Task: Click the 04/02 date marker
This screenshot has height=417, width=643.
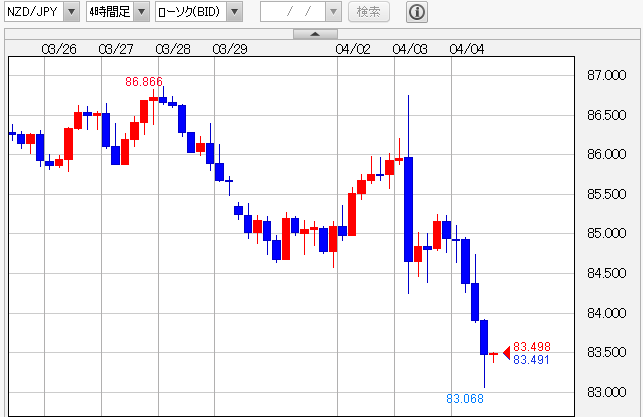Action: pyautogui.click(x=353, y=48)
